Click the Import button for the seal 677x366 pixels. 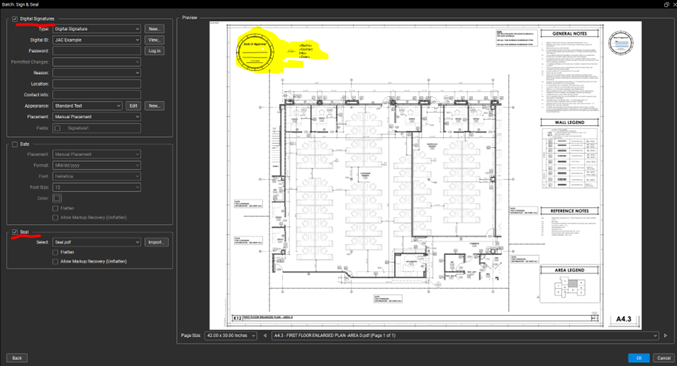(156, 242)
